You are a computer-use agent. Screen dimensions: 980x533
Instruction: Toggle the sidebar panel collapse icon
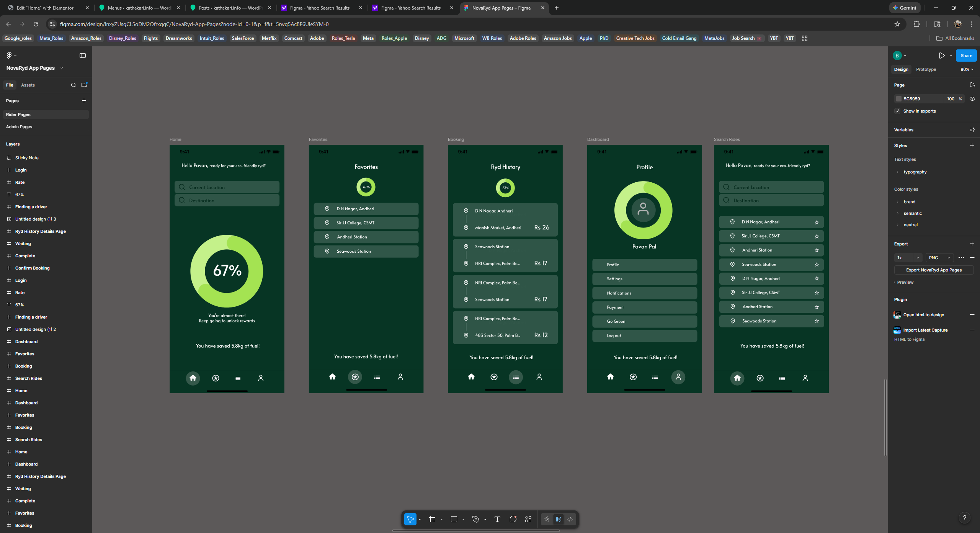(82, 56)
